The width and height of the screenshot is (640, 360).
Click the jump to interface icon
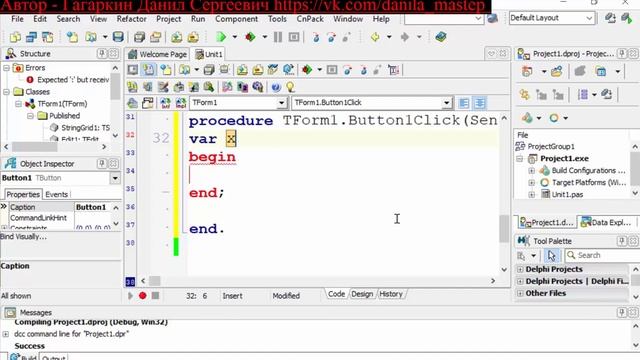165,103
